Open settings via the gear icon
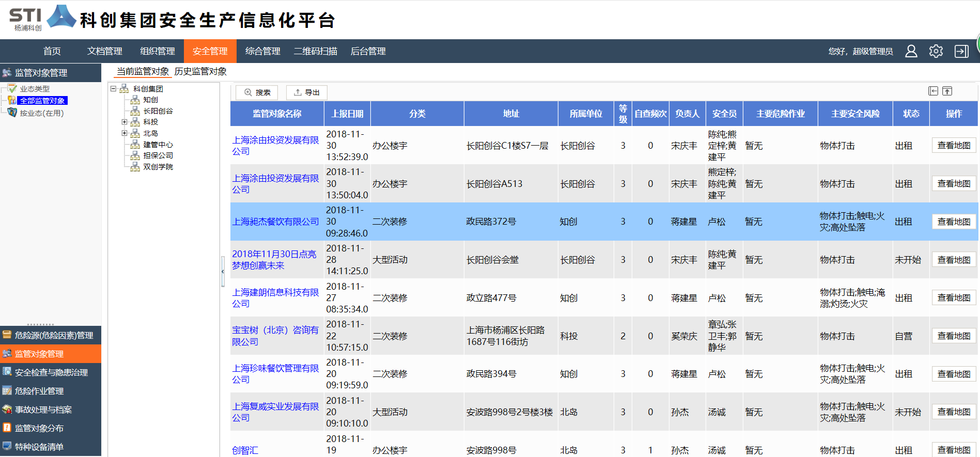The width and height of the screenshot is (980, 457). [936, 51]
